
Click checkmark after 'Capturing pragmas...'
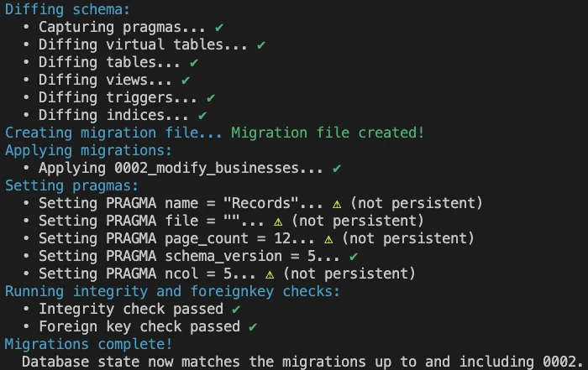(x=219, y=28)
